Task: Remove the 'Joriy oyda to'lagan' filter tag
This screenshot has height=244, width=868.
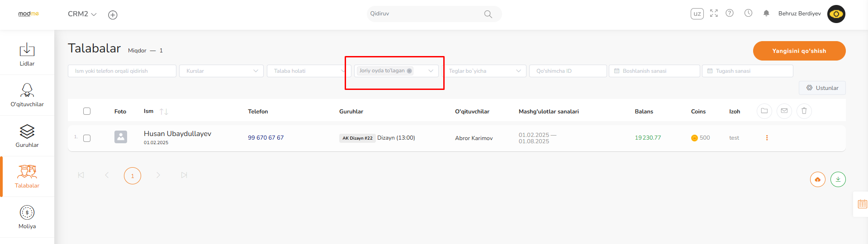Action: [x=409, y=71]
